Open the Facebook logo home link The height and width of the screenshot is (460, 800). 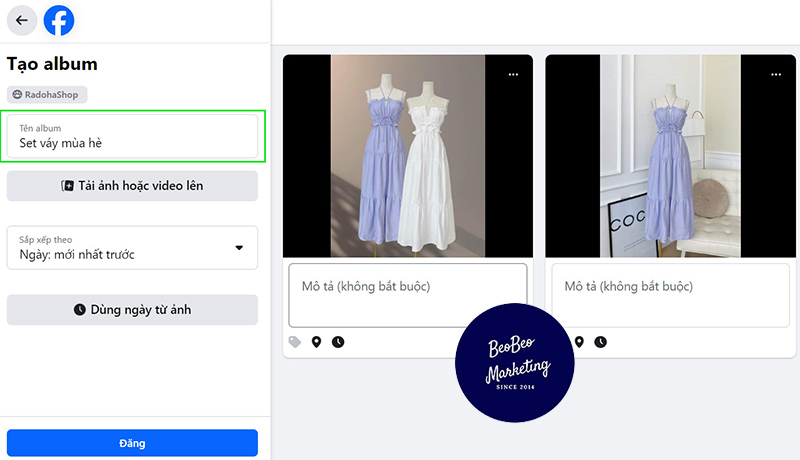pyautogui.click(x=59, y=20)
